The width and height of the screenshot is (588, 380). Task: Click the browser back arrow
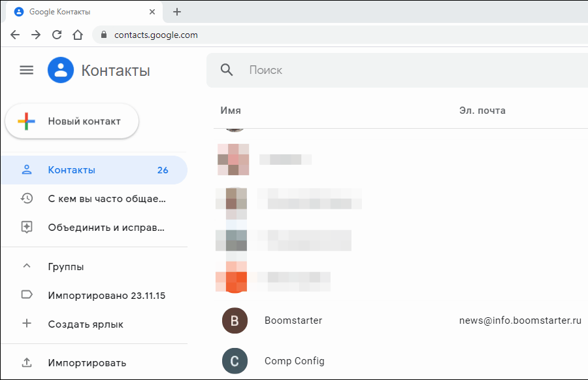pos(15,35)
